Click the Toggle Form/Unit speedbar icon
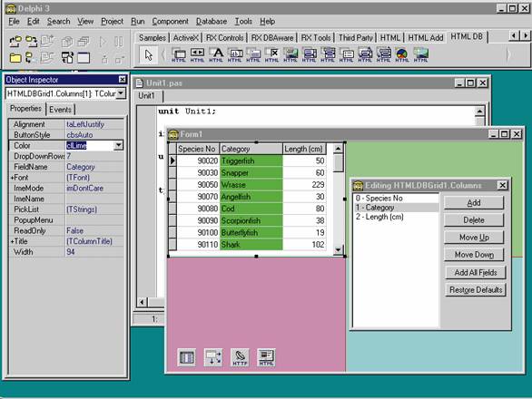 67,58
